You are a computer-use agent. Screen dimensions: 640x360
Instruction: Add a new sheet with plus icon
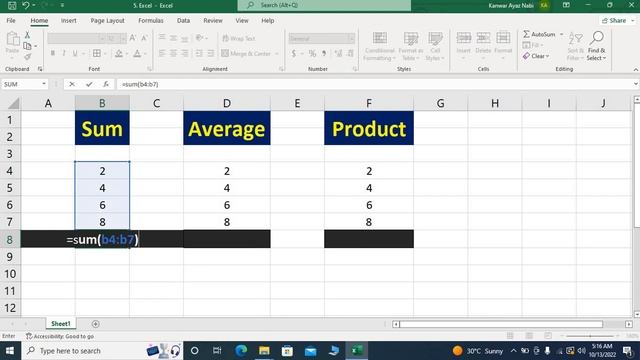pos(96,324)
